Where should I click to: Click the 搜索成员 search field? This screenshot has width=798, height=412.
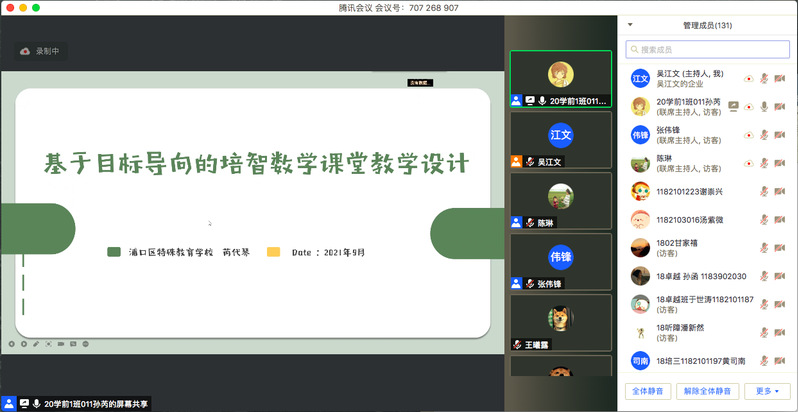pos(708,49)
